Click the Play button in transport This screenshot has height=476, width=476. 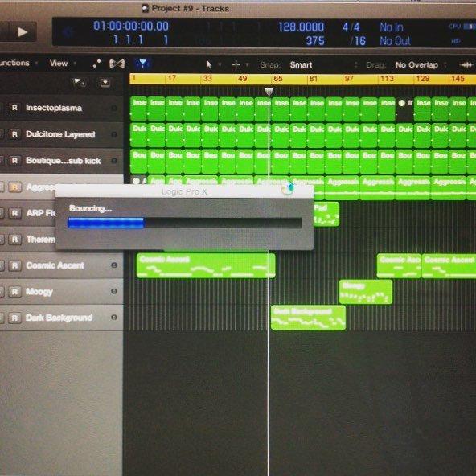[22, 32]
